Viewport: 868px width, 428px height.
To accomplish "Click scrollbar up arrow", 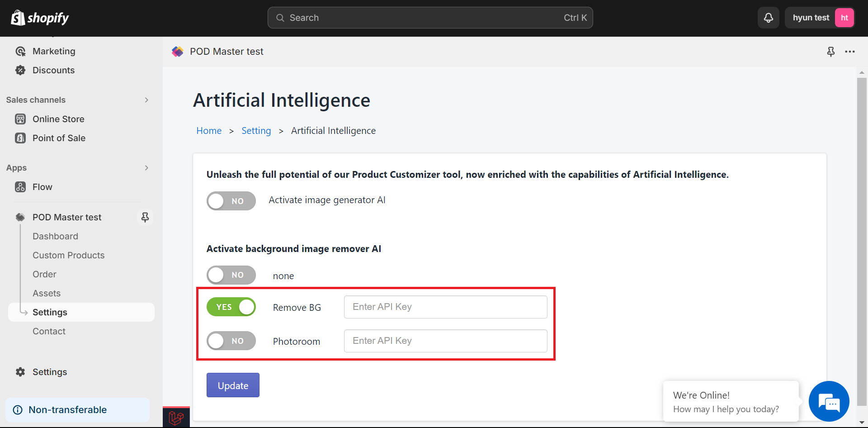I will (x=862, y=72).
